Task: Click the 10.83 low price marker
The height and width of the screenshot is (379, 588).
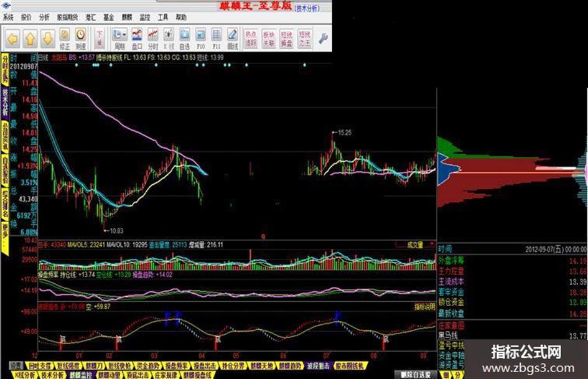Action: 114,231
